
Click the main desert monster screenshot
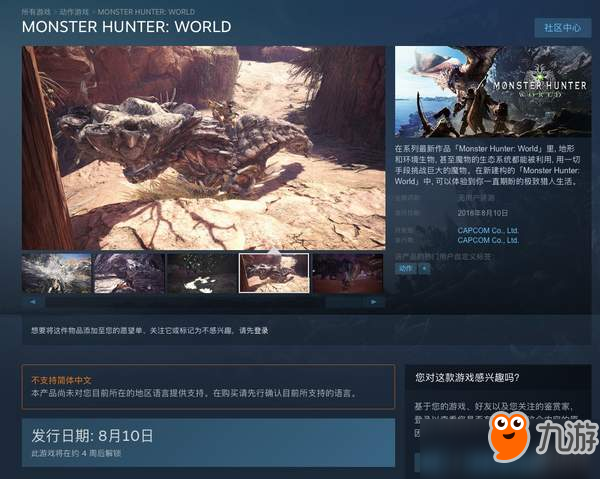point(203,147)
